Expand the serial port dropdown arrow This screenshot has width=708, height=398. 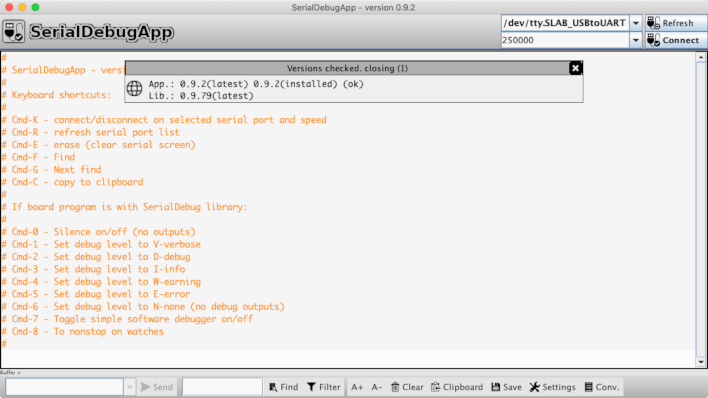point(636,23)
